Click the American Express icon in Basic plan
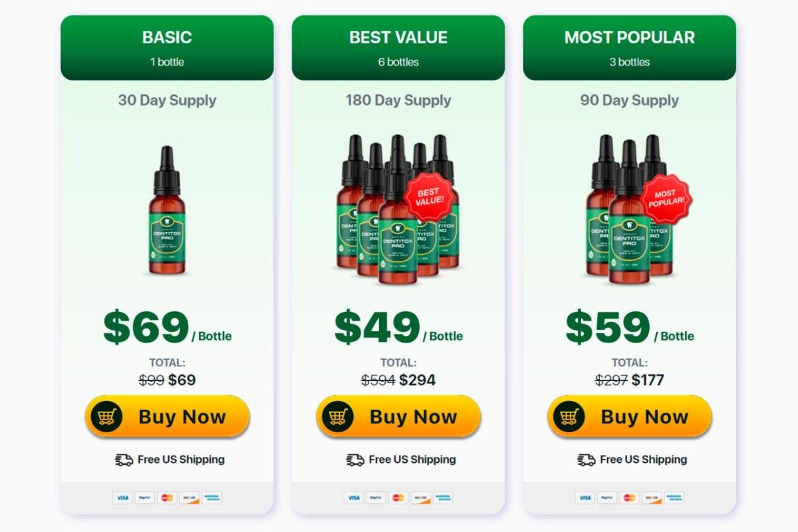 [212, 497]
